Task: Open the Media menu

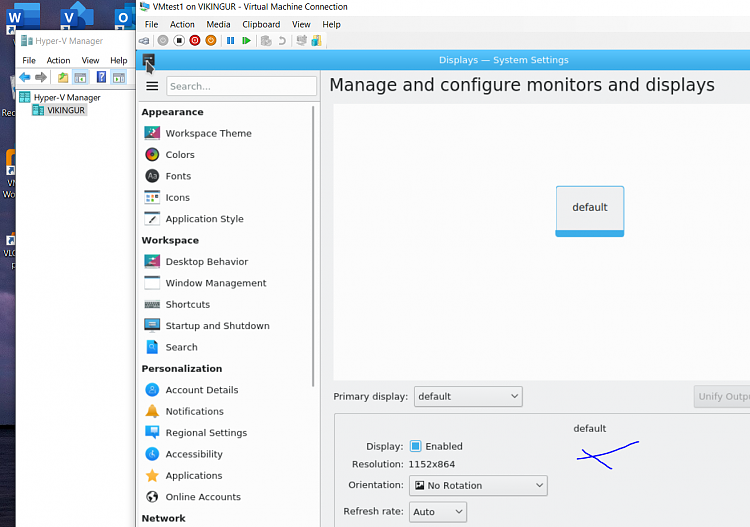Action: [218, 24]
